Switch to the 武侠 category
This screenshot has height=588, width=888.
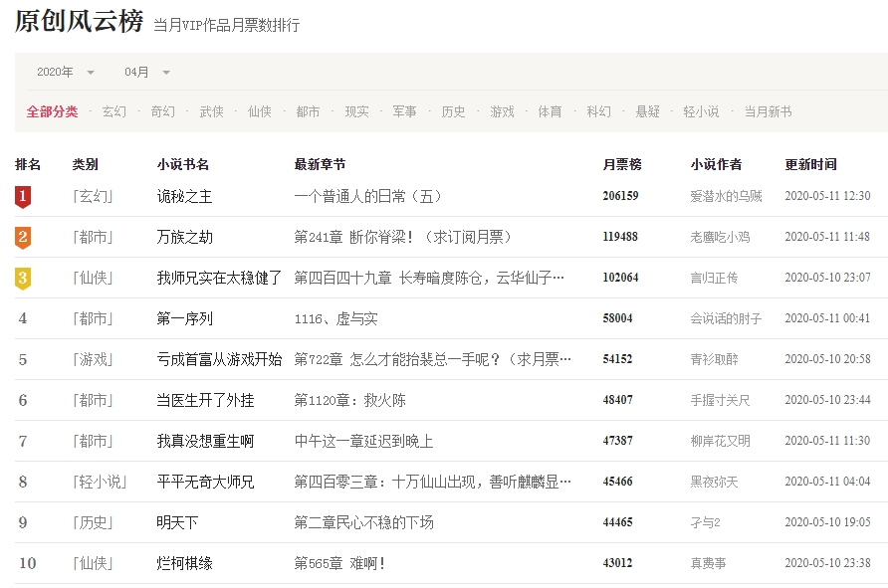point(211,111)
